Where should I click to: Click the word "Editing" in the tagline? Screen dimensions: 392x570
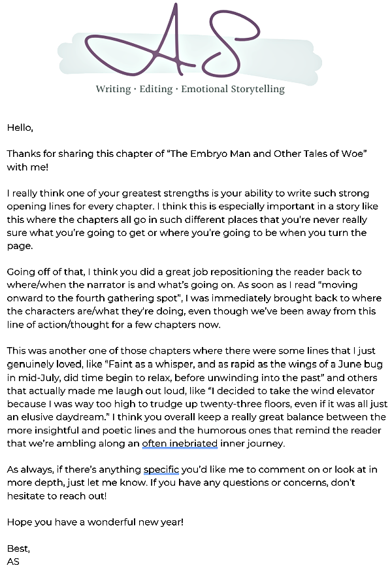pos(156,89)
